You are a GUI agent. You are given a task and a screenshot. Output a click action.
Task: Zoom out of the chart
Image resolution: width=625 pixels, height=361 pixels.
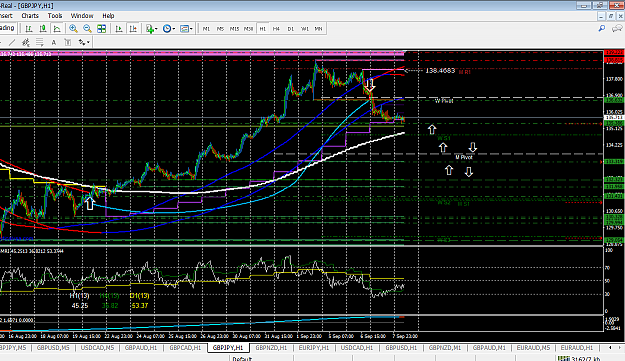pyautogui.click(x=87, y=29)
